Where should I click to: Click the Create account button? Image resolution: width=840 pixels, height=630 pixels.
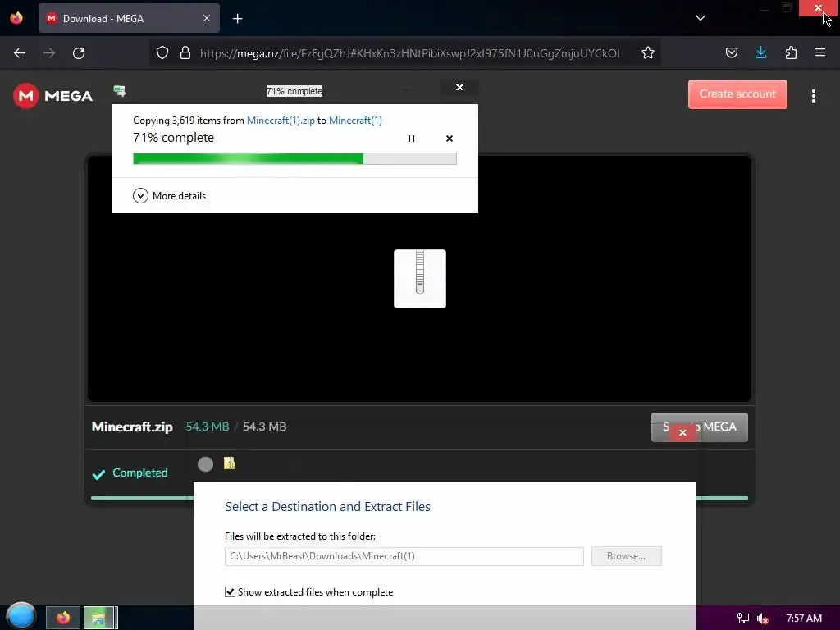click(737, 94)
